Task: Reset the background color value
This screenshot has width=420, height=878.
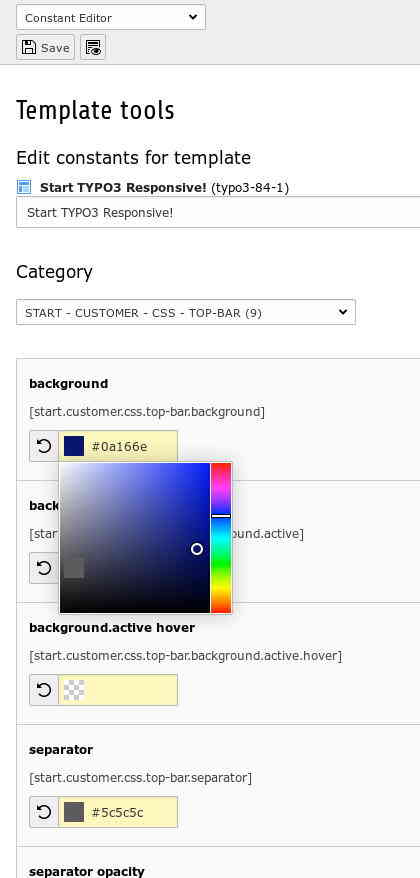Action: pyautogui.click(x=44, y=446)
